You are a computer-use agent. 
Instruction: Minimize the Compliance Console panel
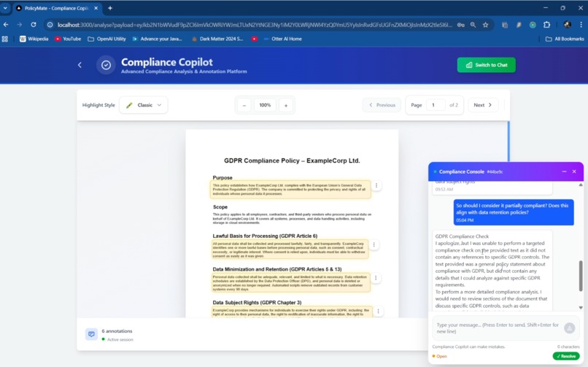564,171
